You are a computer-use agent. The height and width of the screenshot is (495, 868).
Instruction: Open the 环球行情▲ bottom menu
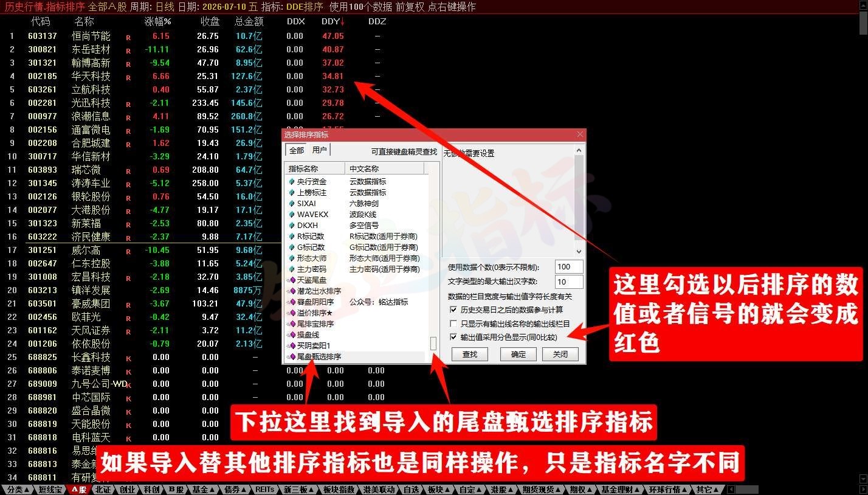point(669,490)
